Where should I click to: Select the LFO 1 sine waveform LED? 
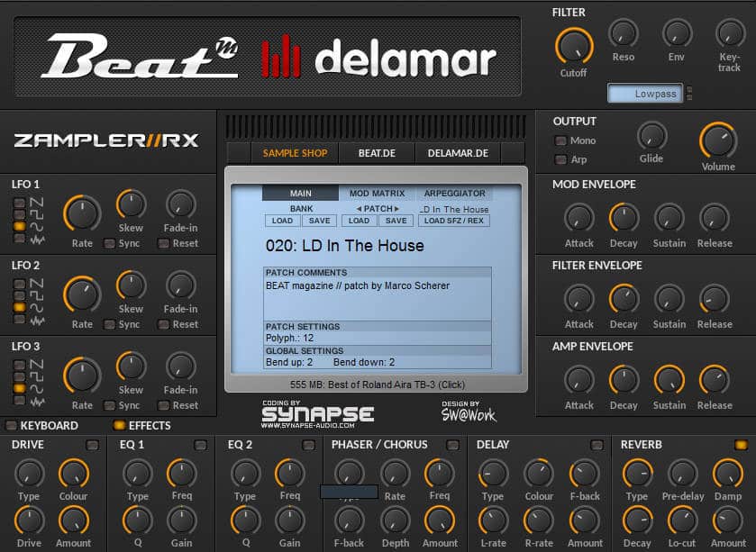(19, 226)
